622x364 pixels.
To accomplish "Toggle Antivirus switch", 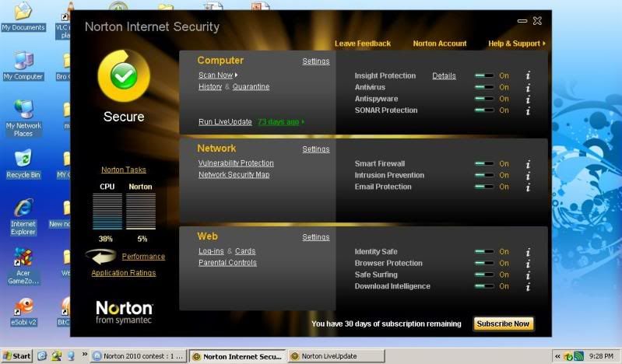I will [484, 87].
